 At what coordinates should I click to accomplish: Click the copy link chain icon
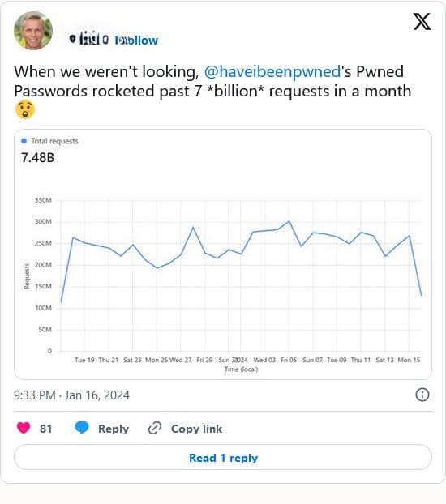[155, 429]
